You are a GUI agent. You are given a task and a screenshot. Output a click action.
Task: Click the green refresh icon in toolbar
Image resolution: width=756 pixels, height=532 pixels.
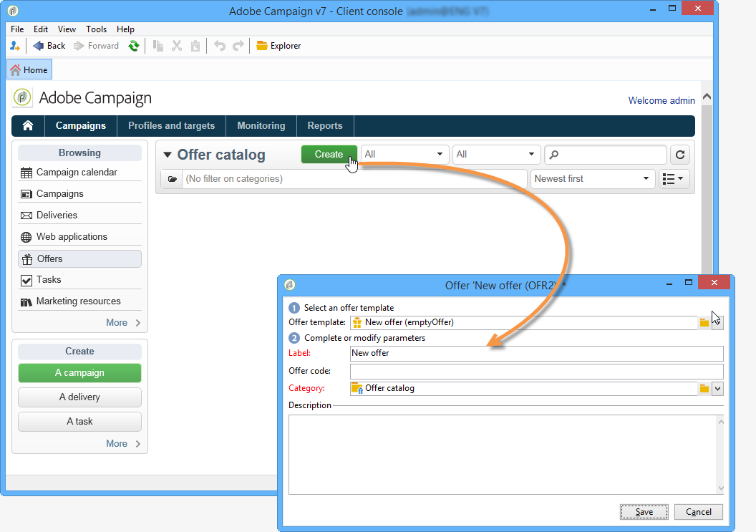(134, 46)
